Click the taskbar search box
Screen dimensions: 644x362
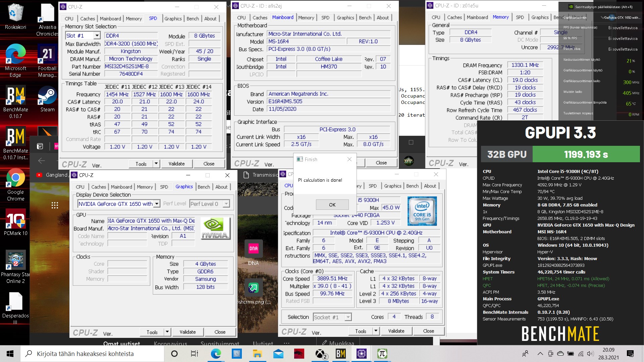(x=92, y=354)
